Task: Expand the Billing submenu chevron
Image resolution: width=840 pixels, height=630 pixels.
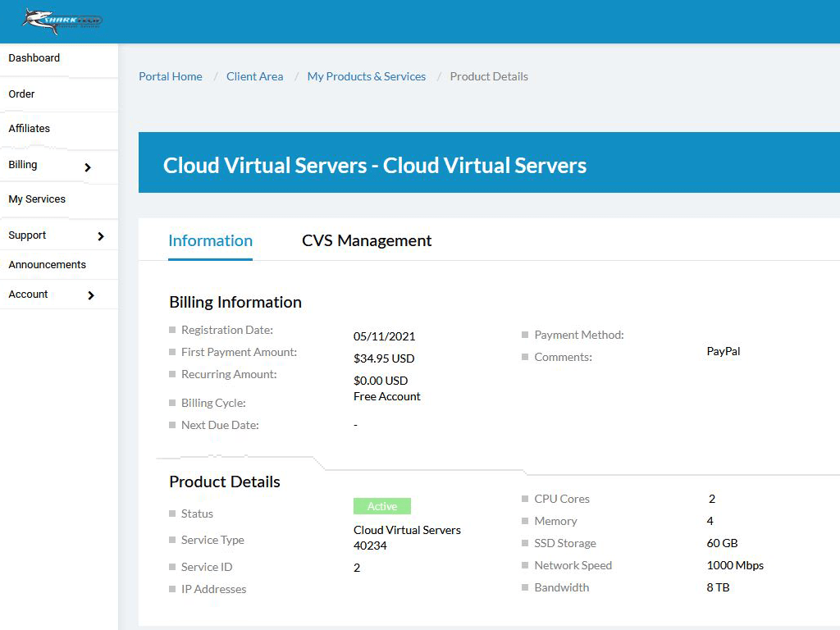Action: [x=88, y=167]
